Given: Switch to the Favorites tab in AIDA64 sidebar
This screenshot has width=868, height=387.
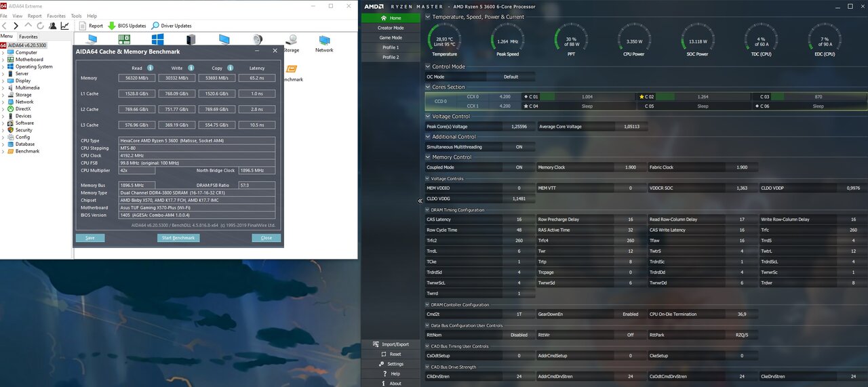Looking at the screenshot, I should (x=28, y=37).
